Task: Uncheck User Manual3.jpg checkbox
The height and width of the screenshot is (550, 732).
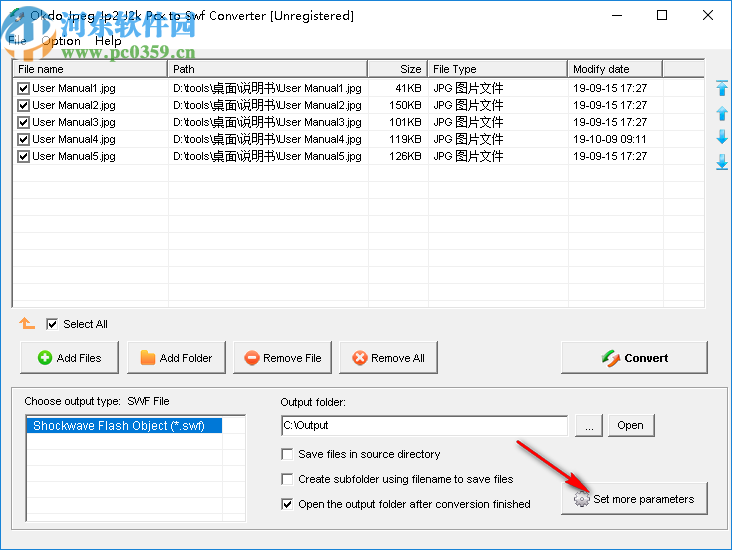Action: [x=23, y=122]
